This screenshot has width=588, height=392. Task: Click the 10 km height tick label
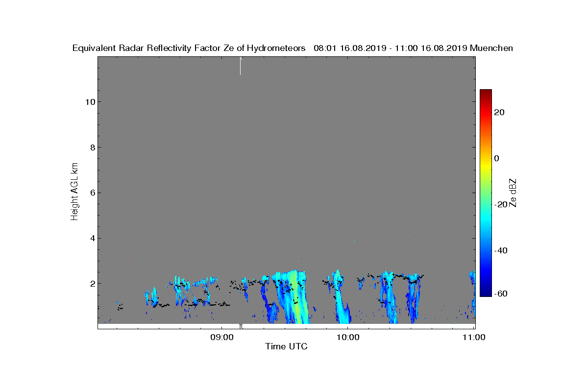point(90,102)
